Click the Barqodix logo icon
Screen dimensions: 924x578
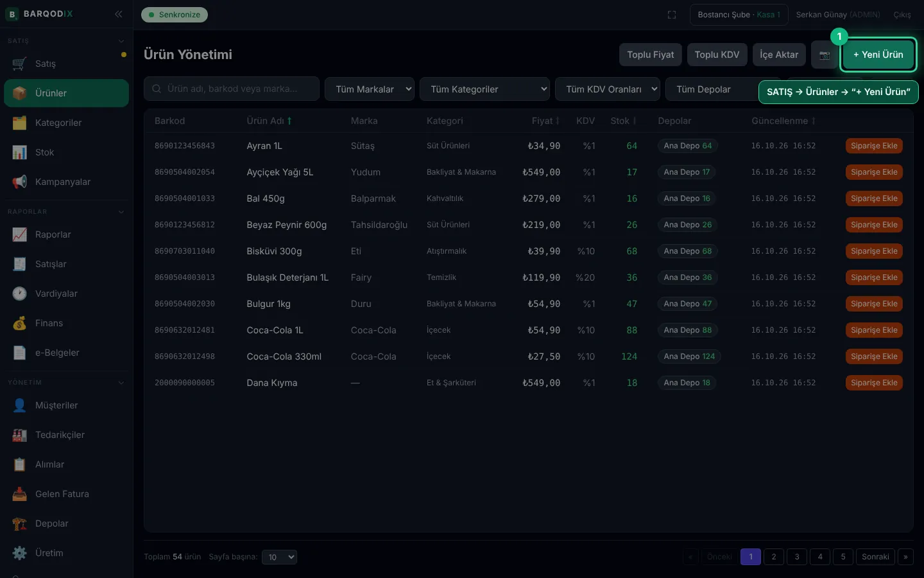click(12, 14)
